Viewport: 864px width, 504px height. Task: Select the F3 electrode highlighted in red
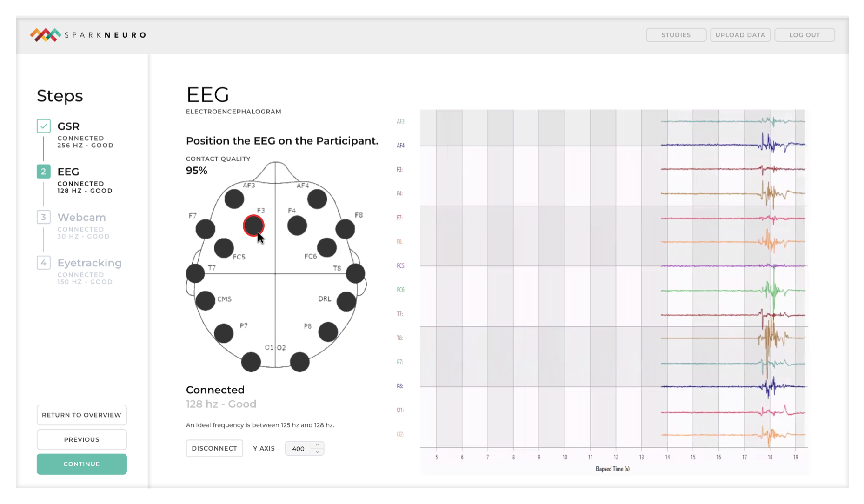click(x=253, y=226)
